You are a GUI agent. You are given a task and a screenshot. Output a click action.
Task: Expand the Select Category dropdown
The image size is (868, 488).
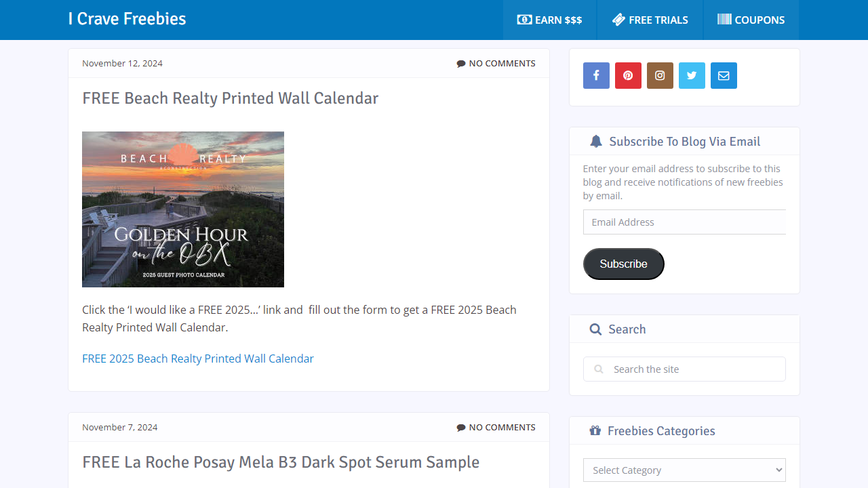[x=684, y=470]
